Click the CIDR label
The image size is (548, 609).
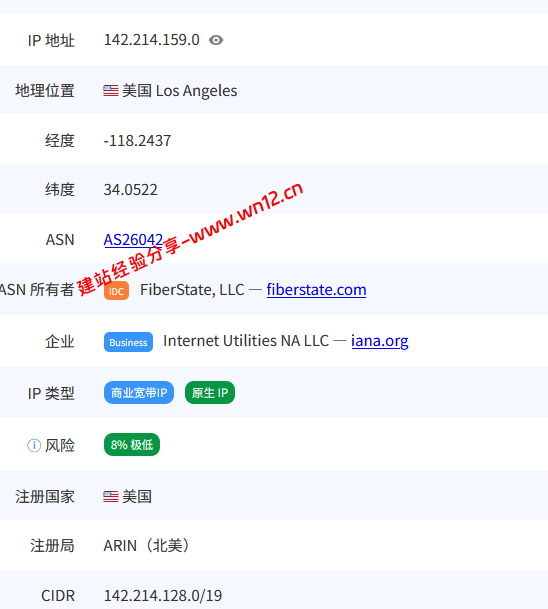click(58, 596)
